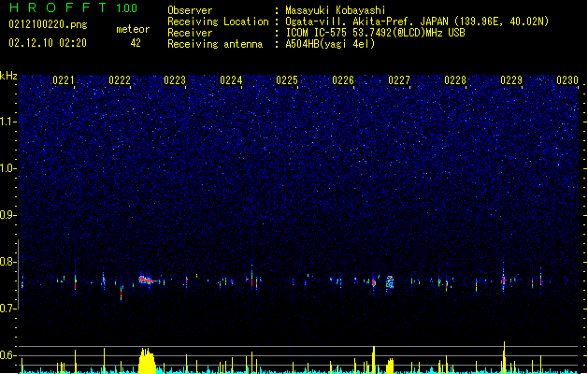The width and height of the screenshot is (588, 374).
Task: Click the 1.1 kHz axis label
Action: pyautogui.click(x=8, y=122)
